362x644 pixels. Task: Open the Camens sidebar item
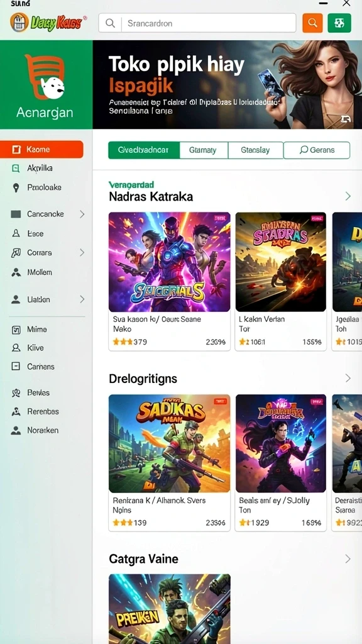42,367
